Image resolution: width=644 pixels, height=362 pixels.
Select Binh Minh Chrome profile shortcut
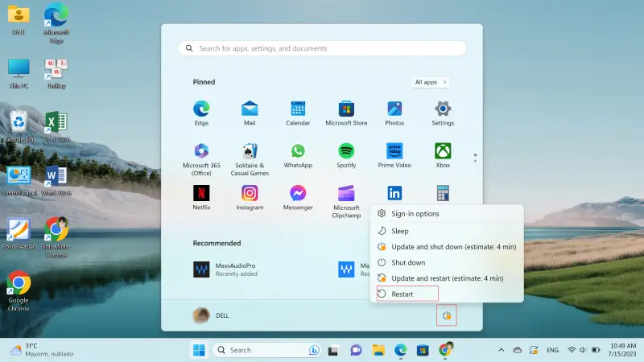[56, 237]
